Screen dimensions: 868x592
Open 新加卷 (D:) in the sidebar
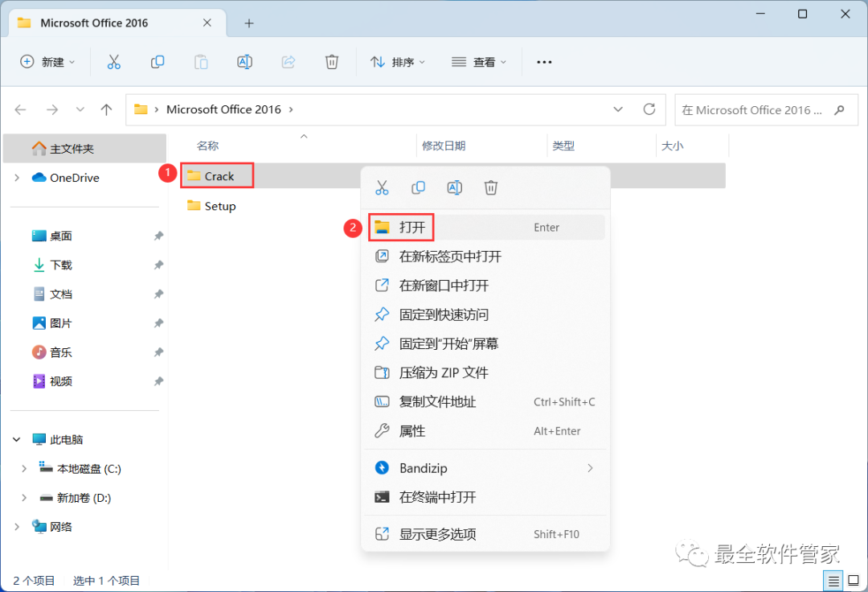(x=84, y=498)
